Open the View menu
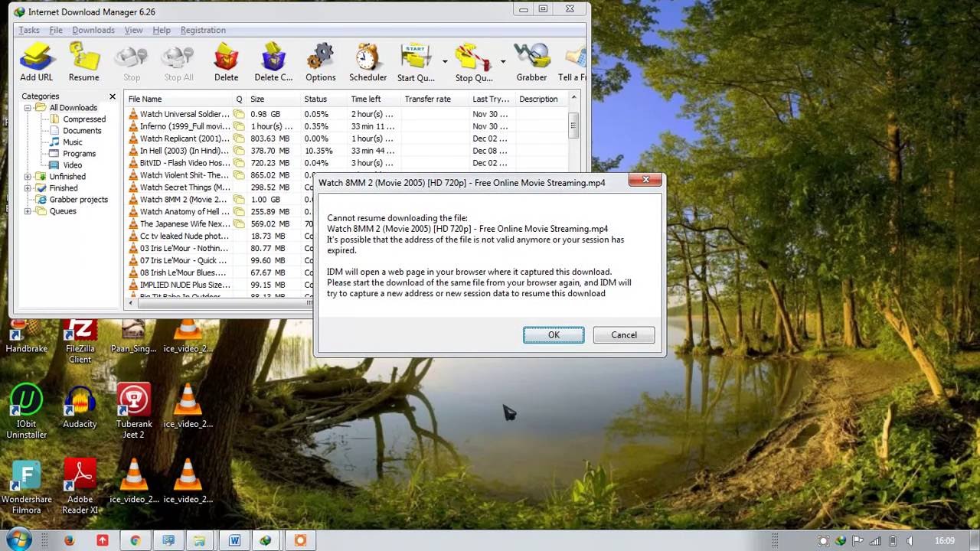Screen dimensions: 980x551 click(133, 30)
